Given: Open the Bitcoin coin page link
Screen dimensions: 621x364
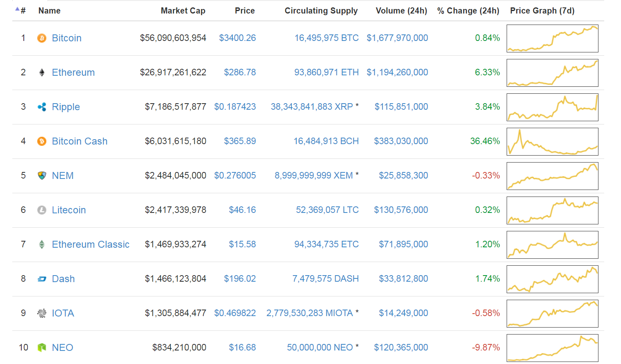Looking at the screenshot, I should (67, 38).
